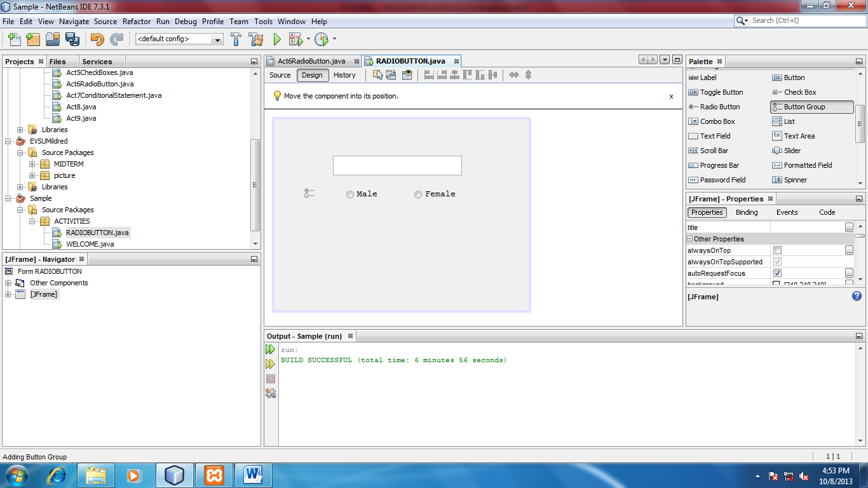
Task: Dismiss the component placement hint message
Action: tap(671, 96)
